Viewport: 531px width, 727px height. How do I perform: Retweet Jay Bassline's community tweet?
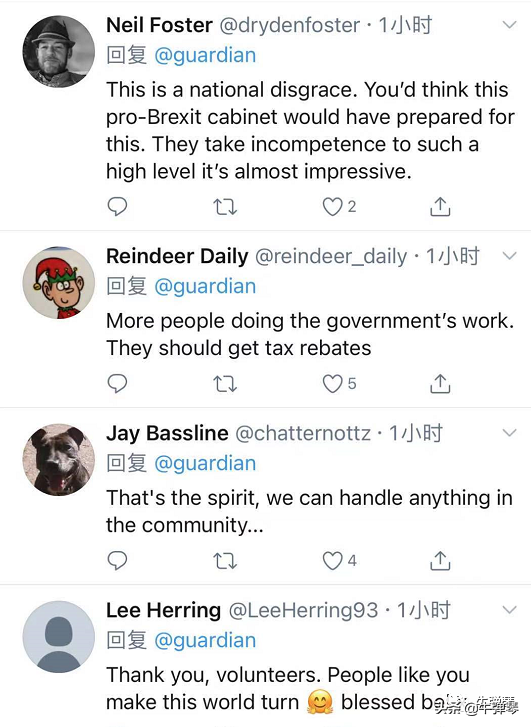click(x=225, y=561)
